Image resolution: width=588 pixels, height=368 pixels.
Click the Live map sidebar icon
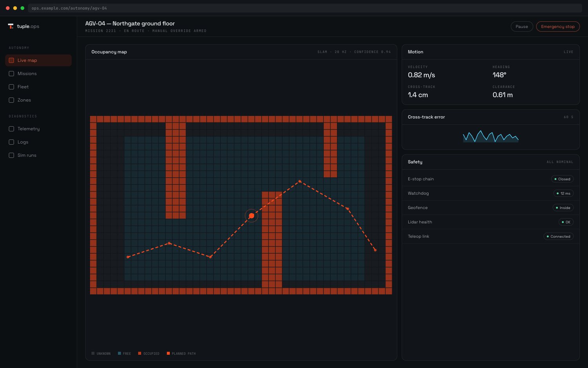click(x=11, y=60)
